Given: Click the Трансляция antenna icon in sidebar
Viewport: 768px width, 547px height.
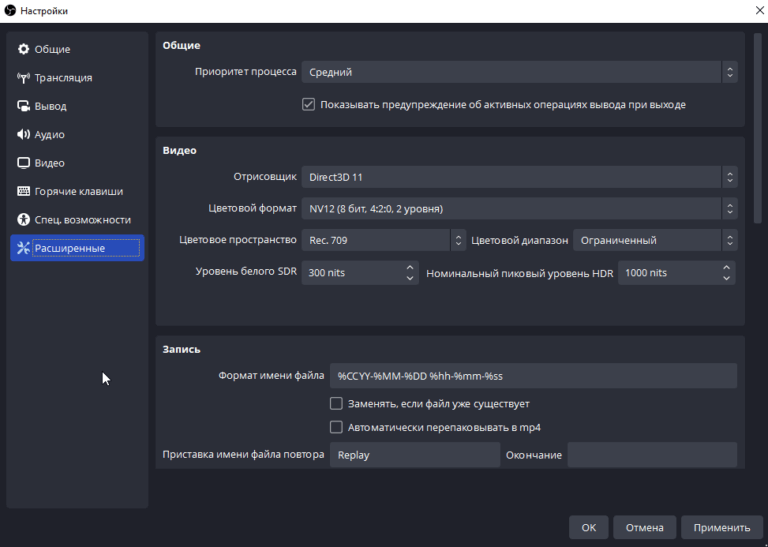Looking at the screenshot, I should click(24, 78).
